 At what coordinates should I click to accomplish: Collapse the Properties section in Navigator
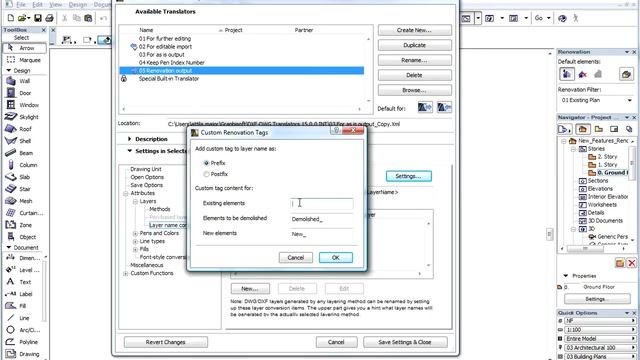(566, 276)
